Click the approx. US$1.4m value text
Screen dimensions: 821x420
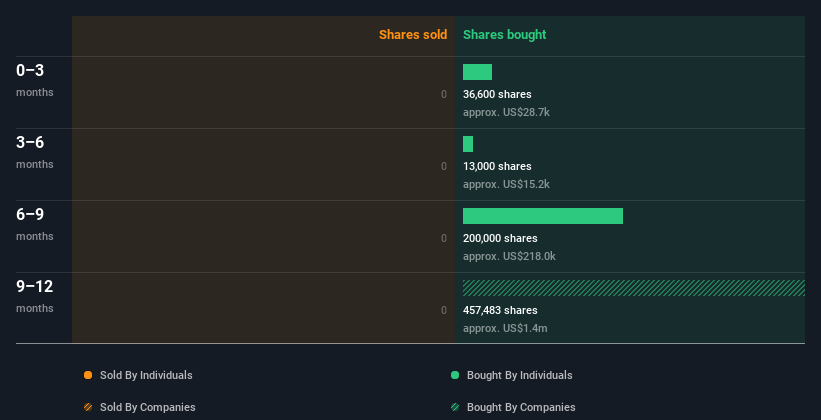(x=505, y=328)
